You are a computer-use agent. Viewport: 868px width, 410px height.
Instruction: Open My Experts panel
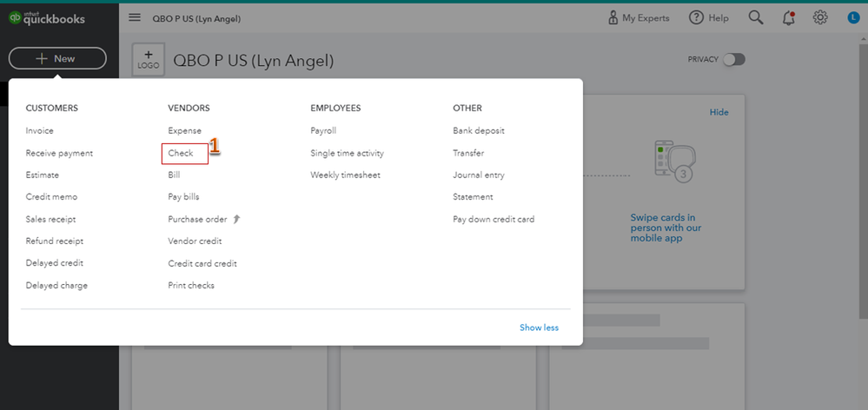(639, 17)
